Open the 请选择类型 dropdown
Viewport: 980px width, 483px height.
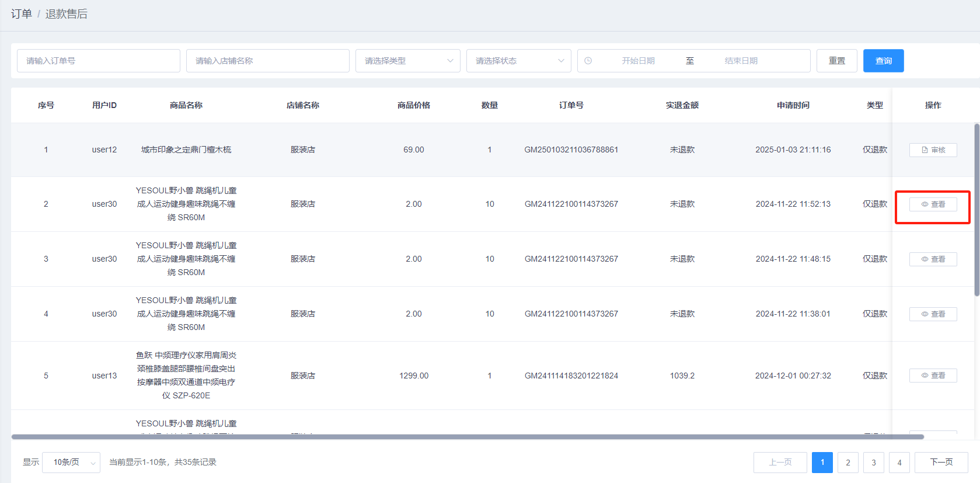pyautogui.click(x=407, y=61)
